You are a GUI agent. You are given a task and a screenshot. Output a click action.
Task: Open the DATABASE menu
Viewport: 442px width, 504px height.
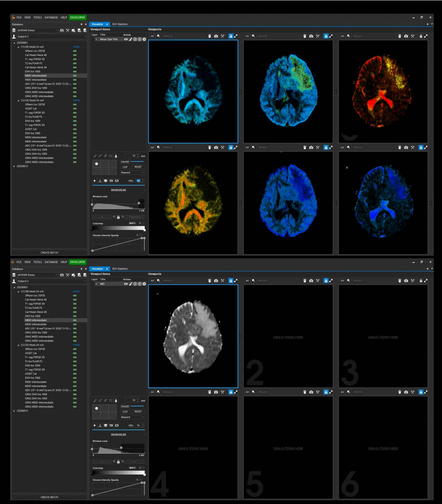point(50,17)
